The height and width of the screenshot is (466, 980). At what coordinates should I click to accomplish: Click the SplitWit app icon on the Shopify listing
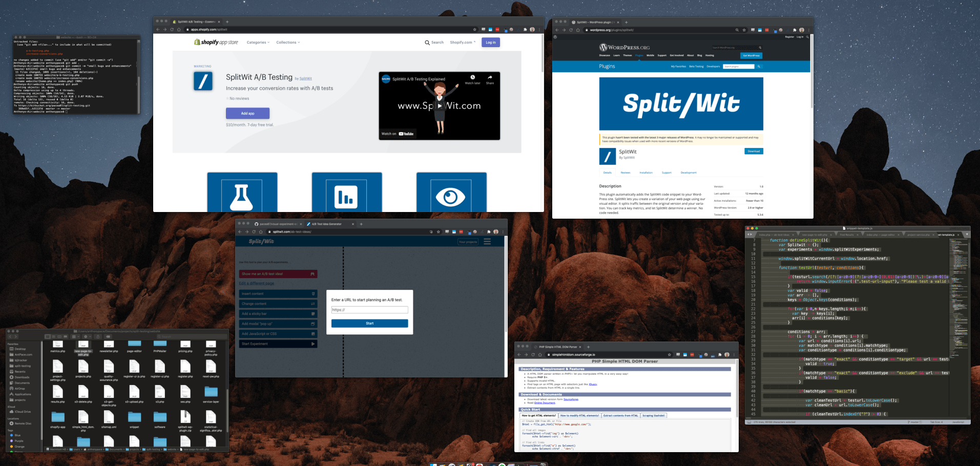(x=203, y=81)
